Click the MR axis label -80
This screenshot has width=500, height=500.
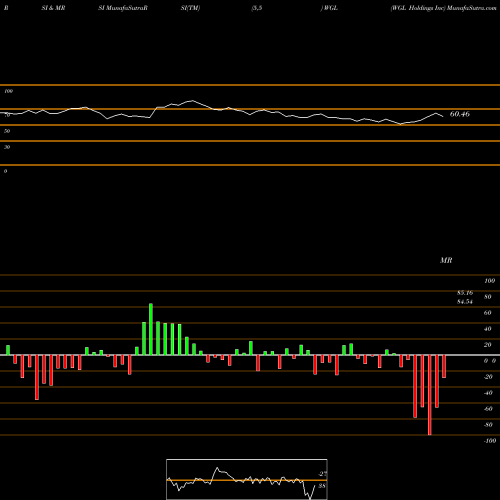pyautogui.click(x=488, y=425)
